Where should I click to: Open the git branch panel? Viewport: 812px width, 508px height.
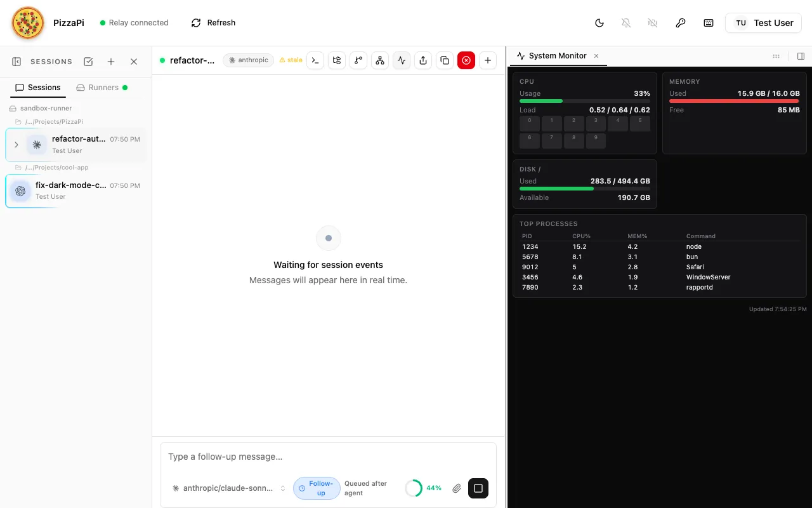click(358, 60)
